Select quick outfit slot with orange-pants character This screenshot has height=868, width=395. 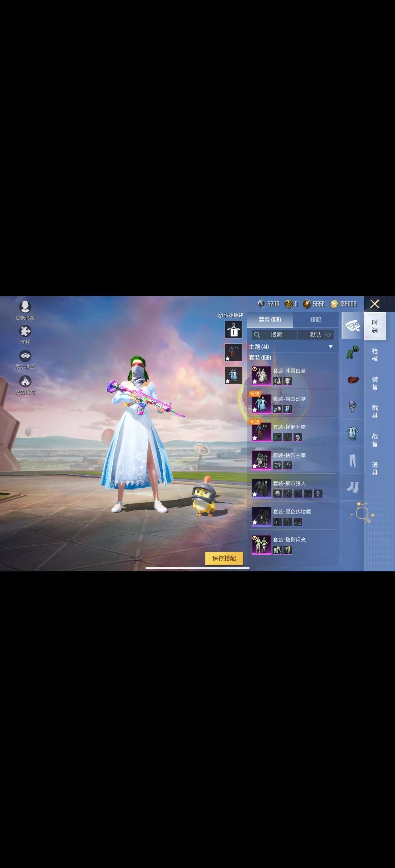tap(233, 353)
